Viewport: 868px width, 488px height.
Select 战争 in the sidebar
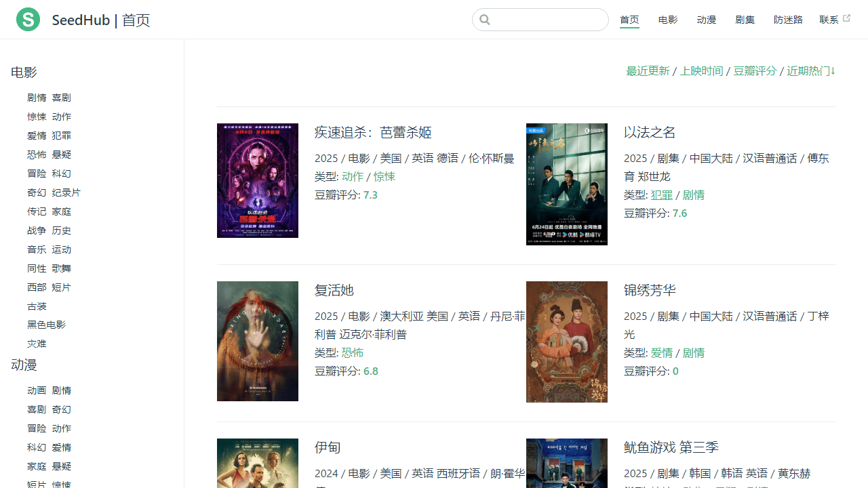tap(37, 230)
